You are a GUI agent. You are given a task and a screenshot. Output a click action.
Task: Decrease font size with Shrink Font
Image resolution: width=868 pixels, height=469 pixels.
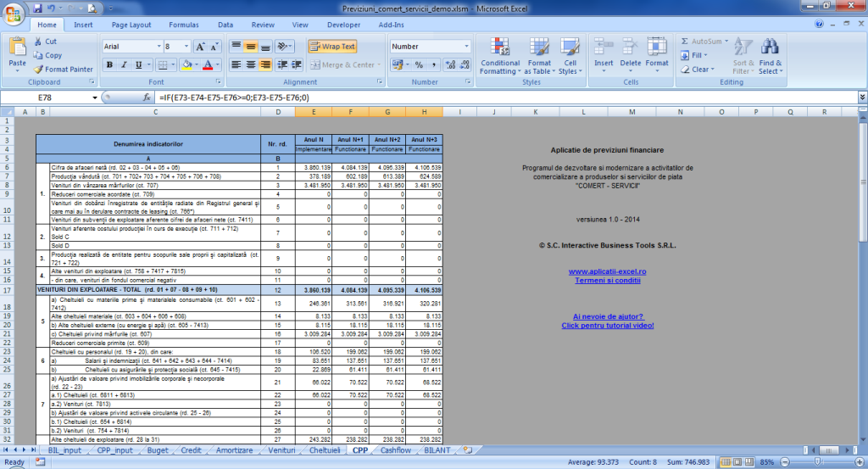point(214,47)
